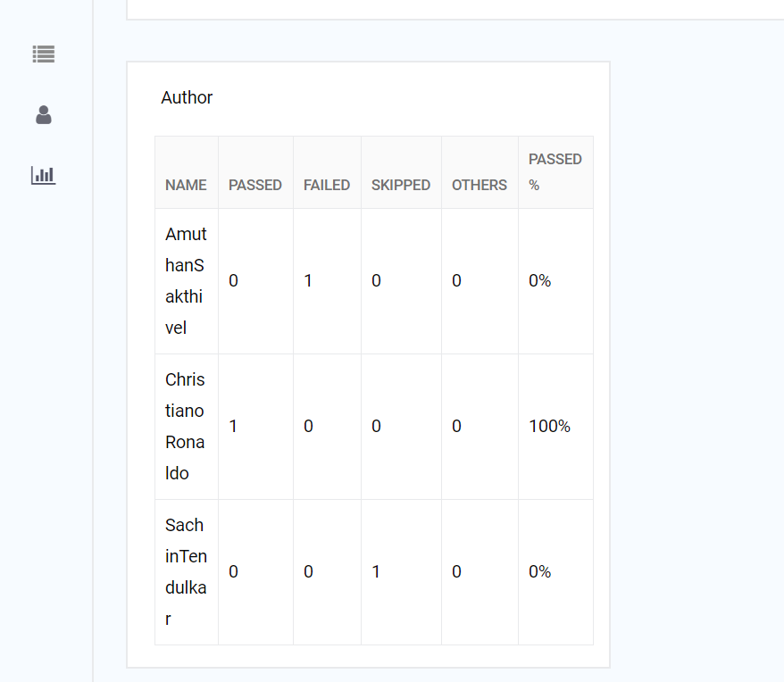Click the list icon in the sidebar
The width and height of the screenshot is (784, 682).
pyautogui.click(x=43, y=54)
